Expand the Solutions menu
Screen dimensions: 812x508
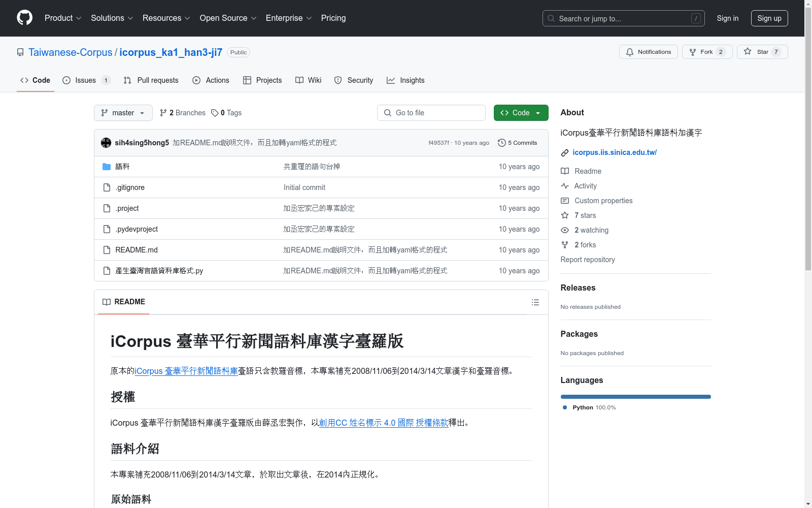[112, 18]
